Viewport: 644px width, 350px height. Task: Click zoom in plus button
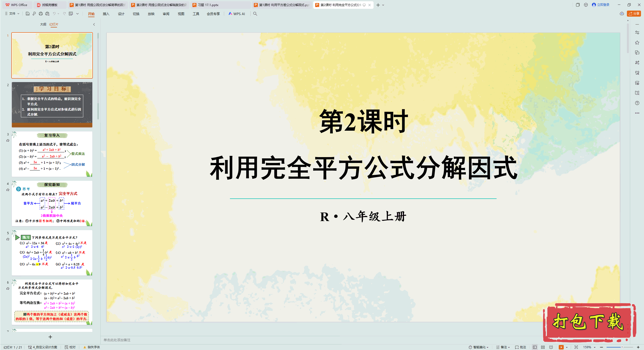point(638,347)
